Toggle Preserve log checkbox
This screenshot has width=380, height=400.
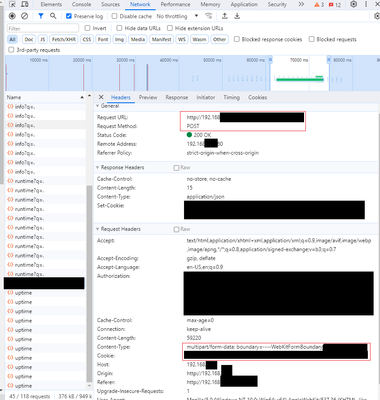pos(69,16)
